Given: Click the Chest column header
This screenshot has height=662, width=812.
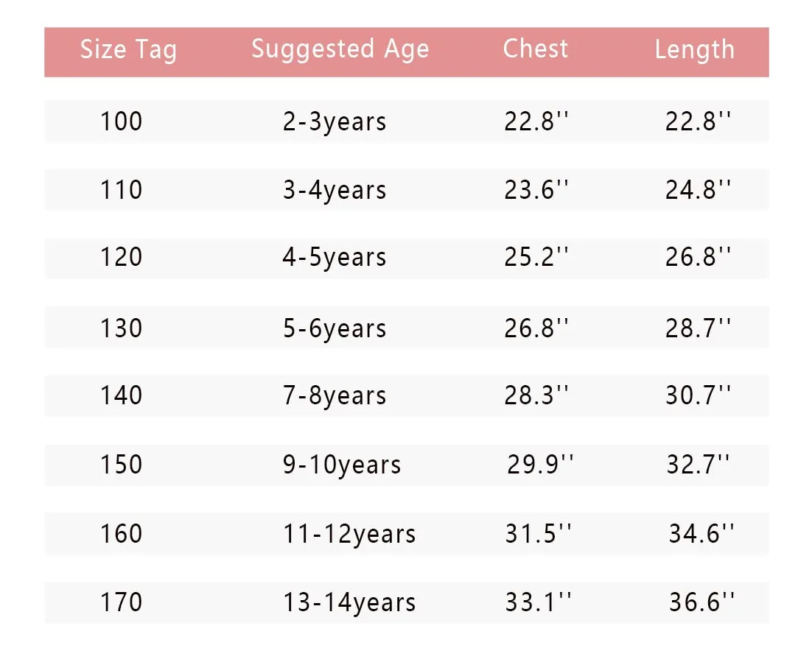Looking at the screenshot, I should [536, 49].
